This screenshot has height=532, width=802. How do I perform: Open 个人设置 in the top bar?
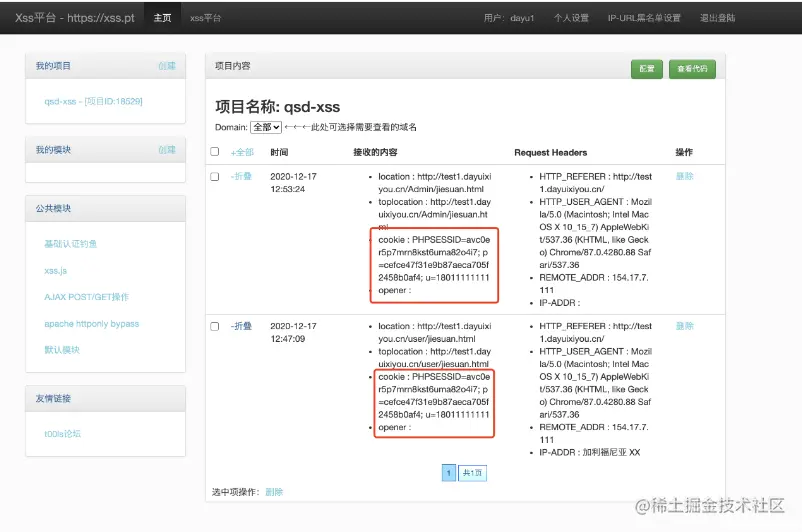pos(571,18)
